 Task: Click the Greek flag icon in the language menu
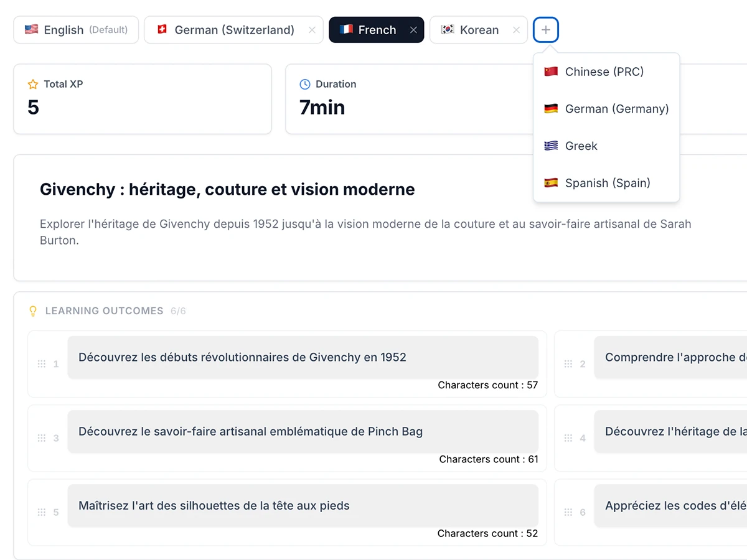(551, 146)
